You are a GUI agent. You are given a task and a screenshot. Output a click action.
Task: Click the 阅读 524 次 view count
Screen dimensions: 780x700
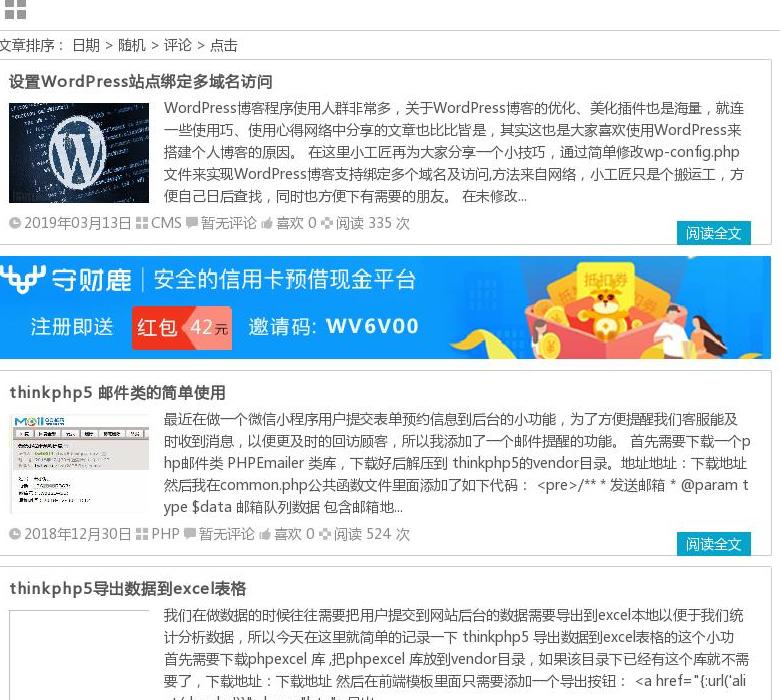(372, 534)
